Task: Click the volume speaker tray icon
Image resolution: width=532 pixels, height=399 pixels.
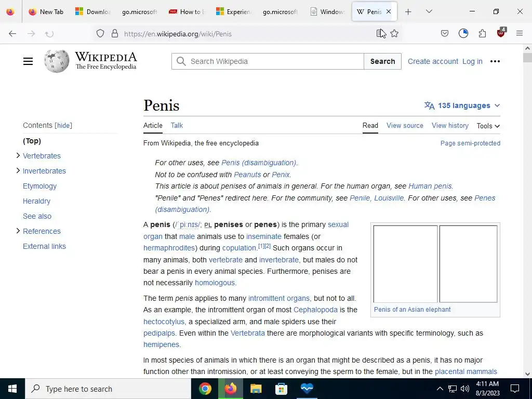Action: 465,389
